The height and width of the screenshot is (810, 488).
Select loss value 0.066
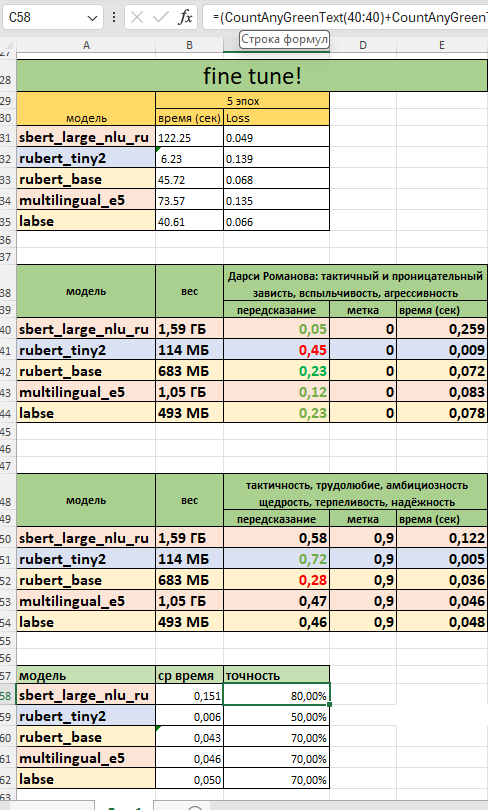pyautogui.click(x=276, y=221)
